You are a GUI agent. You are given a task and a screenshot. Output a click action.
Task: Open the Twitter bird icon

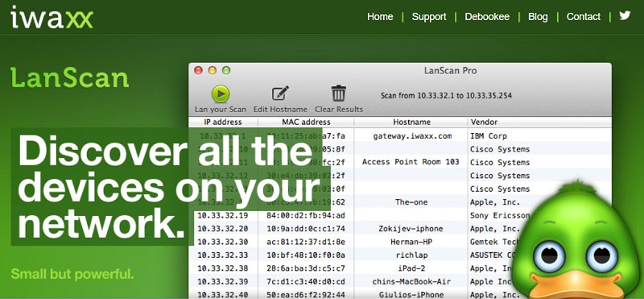click(625, 15)
